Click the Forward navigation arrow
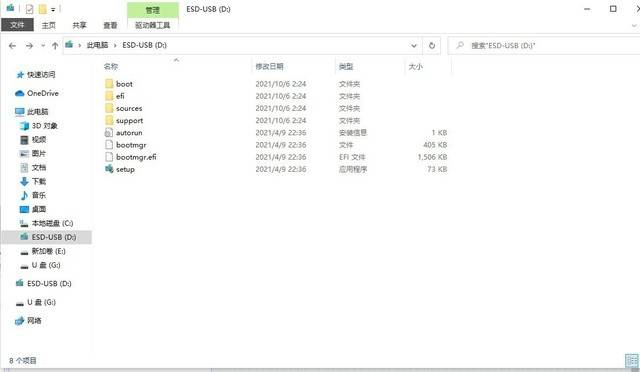Viewport: 640px width, 372px height. (29, 46)
